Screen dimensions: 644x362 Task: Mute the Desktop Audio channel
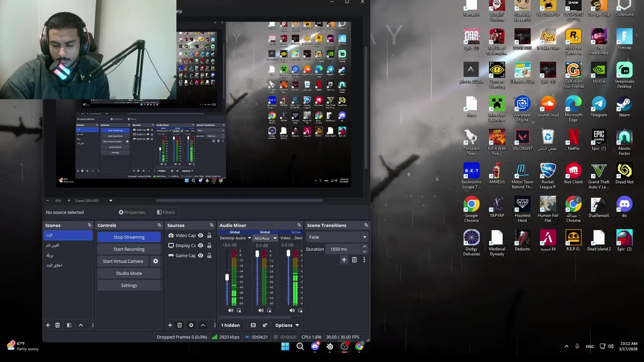(x=230, y=310)
